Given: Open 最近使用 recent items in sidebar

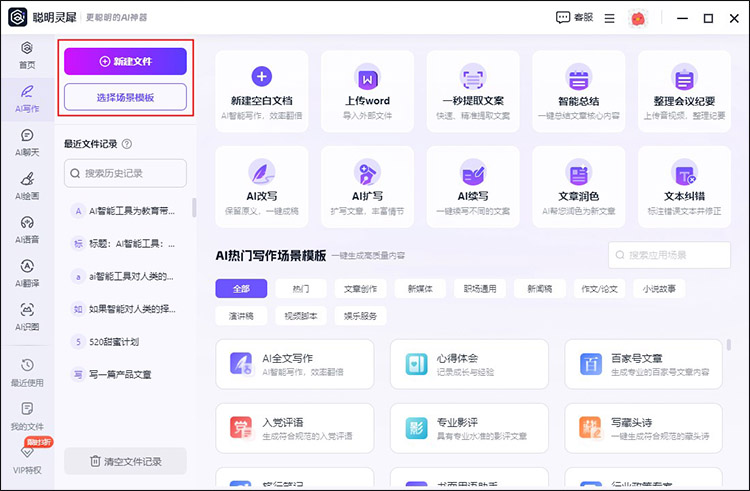Looking at the screenshot, I should click(27, 373).
